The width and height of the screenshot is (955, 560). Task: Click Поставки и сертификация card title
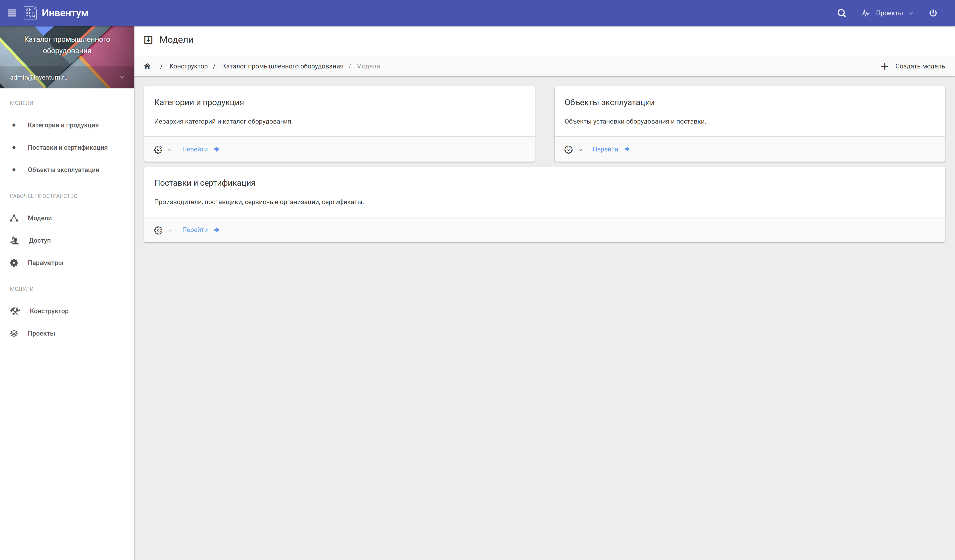click(205, 183)
